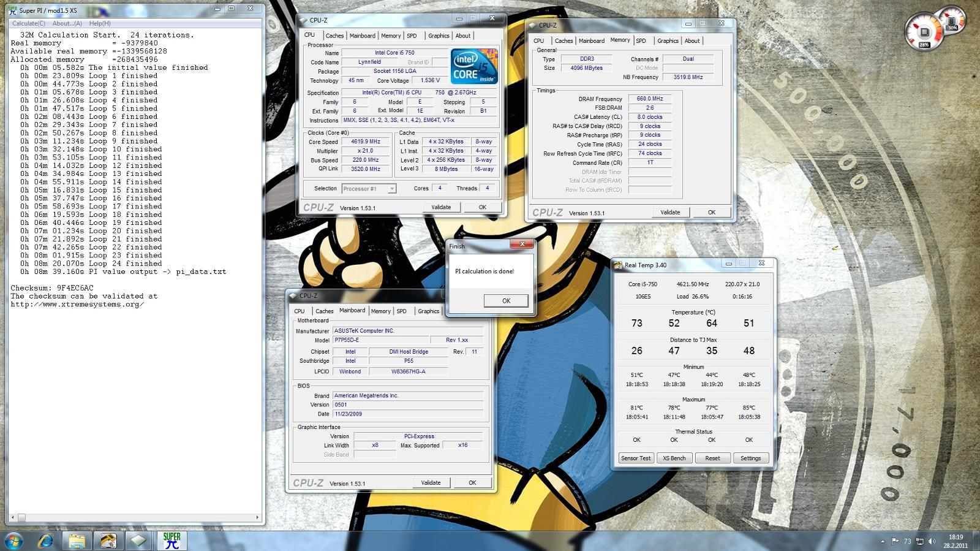The height and width of the screenshot is (551, 980).
Task: Click Reset button in Real Temp
Action: point(712,458)
